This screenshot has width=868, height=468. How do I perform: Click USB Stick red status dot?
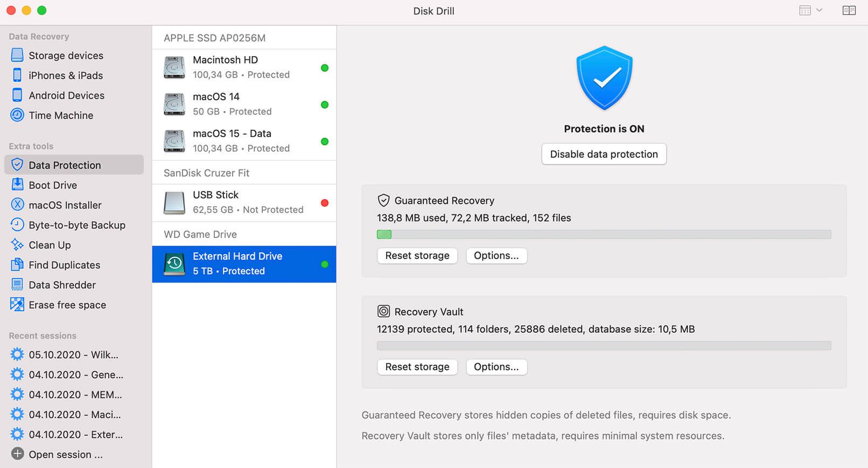(x=325, y=203)
